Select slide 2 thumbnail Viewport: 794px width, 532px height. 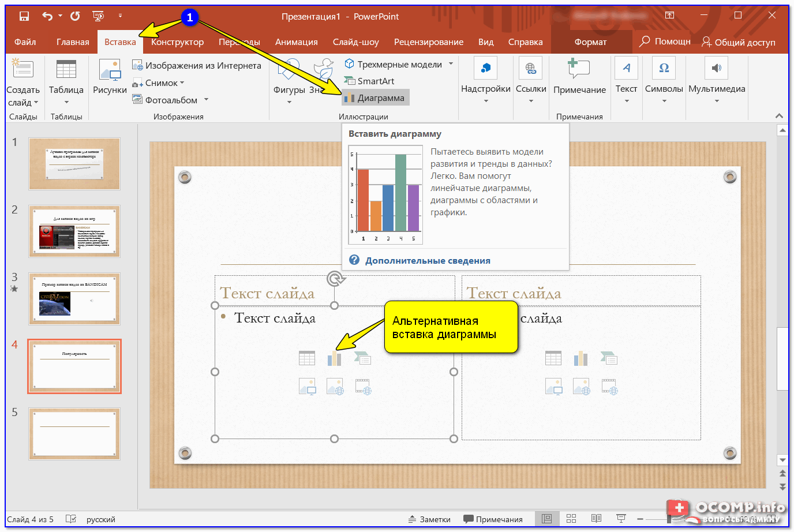coord(74,231)
